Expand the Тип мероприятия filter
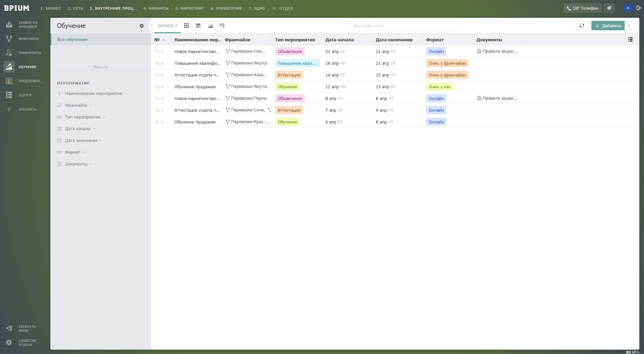The height and width of the screenshot is (354, 644). pos(83,117)
